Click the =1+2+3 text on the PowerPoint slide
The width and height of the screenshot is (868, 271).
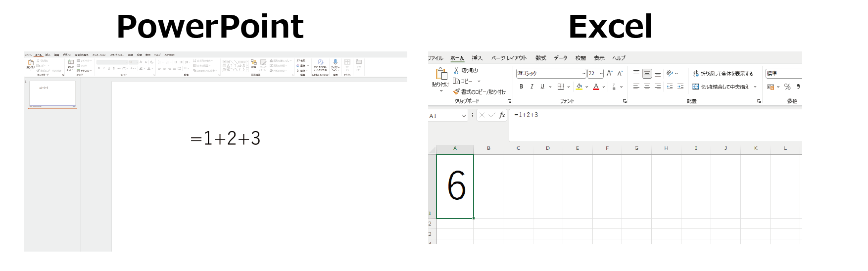226,138
